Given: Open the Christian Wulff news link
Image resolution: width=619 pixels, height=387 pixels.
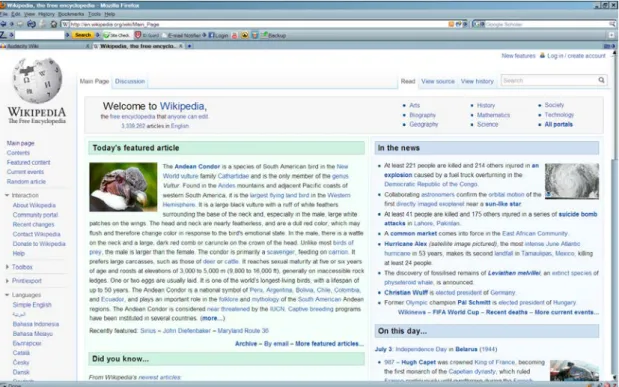Looking at the screenshot, I should tap(406, 293).
